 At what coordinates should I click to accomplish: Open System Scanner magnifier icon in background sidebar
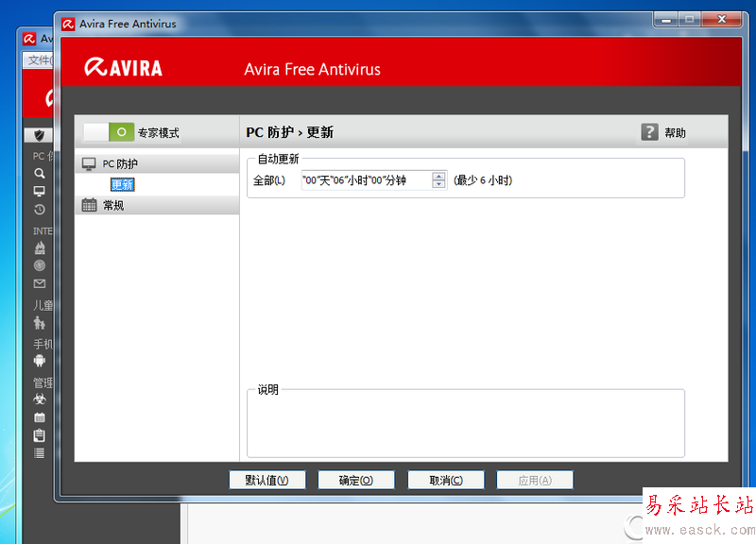[x=40, y=173]
